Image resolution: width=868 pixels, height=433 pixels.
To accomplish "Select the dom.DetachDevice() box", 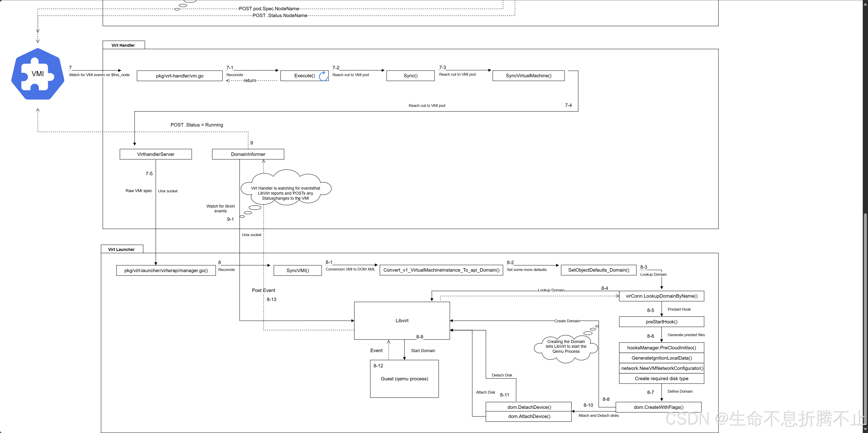I will 529,407.
